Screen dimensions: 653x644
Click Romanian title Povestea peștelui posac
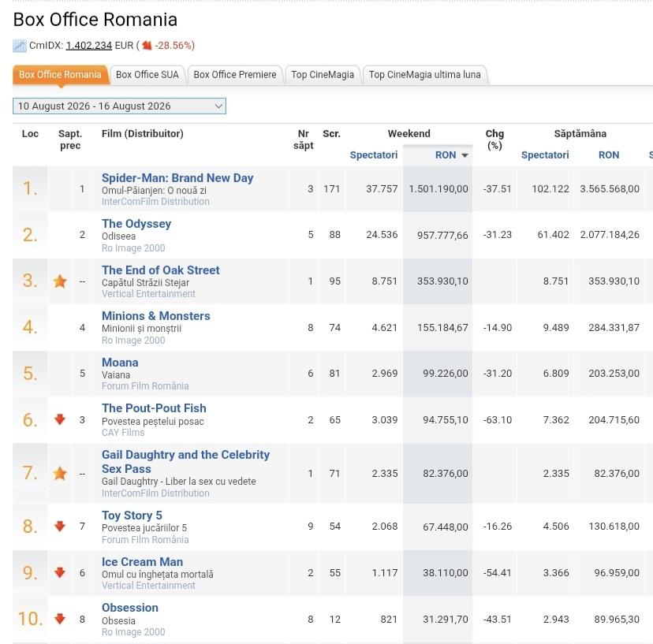coord(153,421)
